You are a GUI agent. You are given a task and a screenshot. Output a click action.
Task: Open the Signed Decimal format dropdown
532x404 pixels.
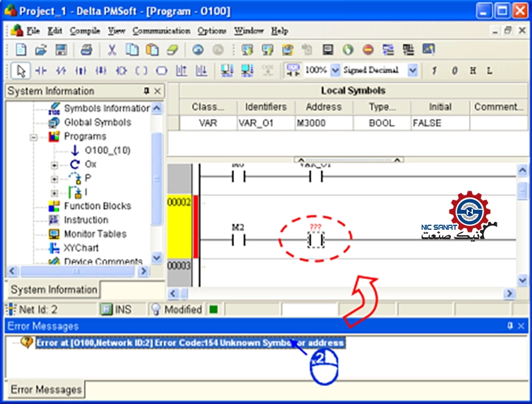(413, 70)
